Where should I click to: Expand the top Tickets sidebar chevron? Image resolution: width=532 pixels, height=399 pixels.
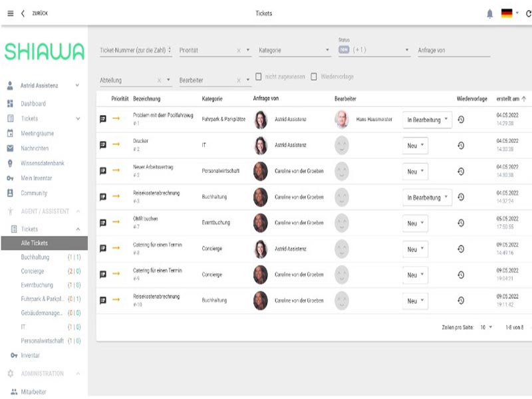[78, 118]
